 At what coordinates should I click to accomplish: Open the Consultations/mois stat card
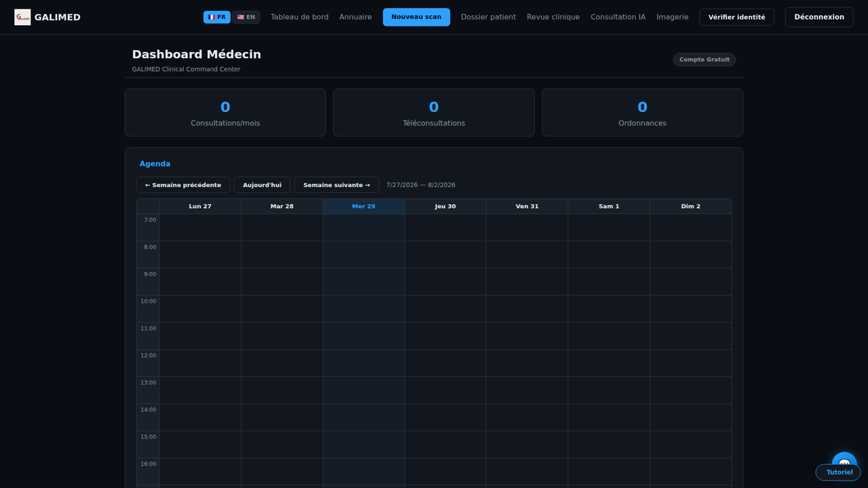click(x=225, y=113)
